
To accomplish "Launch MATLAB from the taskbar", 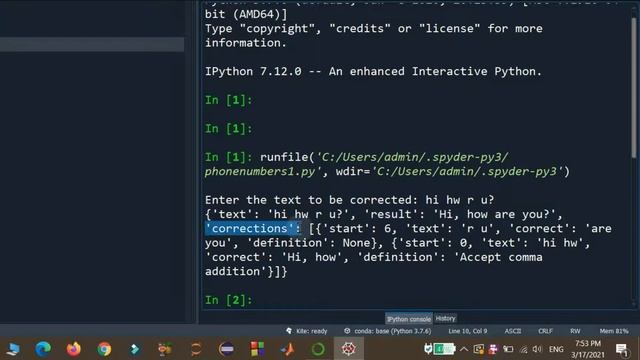I will click(x=288, y=349).
